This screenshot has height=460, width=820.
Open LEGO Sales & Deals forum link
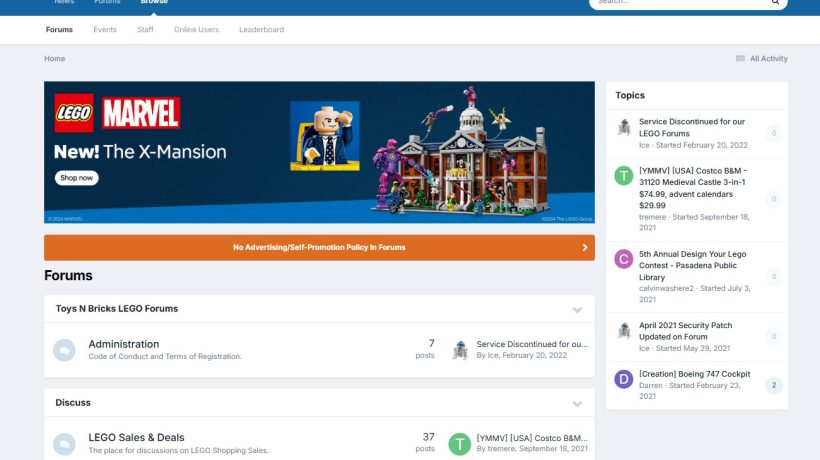click(x=136, y=438)
